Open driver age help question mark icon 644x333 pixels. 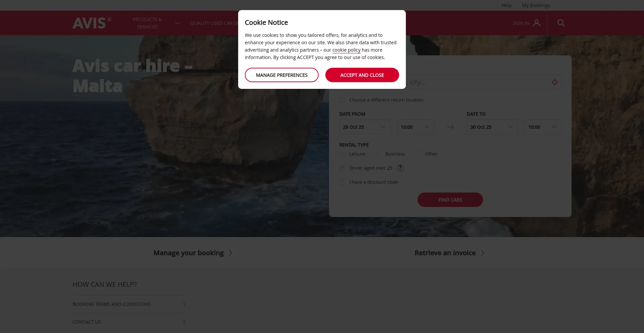point(400,168)
